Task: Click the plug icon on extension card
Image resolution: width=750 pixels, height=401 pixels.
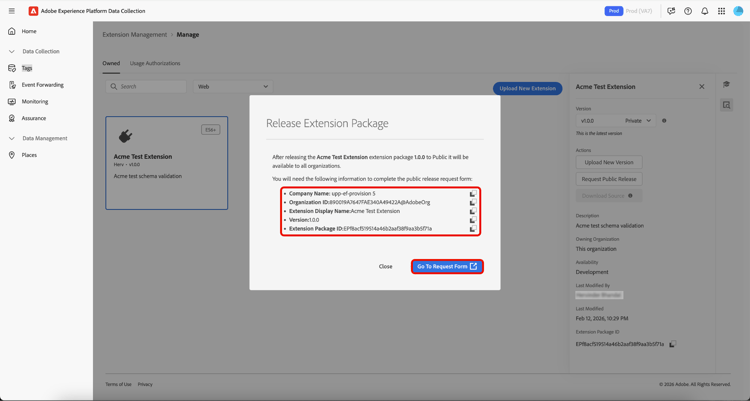Action: coord(125,136)
